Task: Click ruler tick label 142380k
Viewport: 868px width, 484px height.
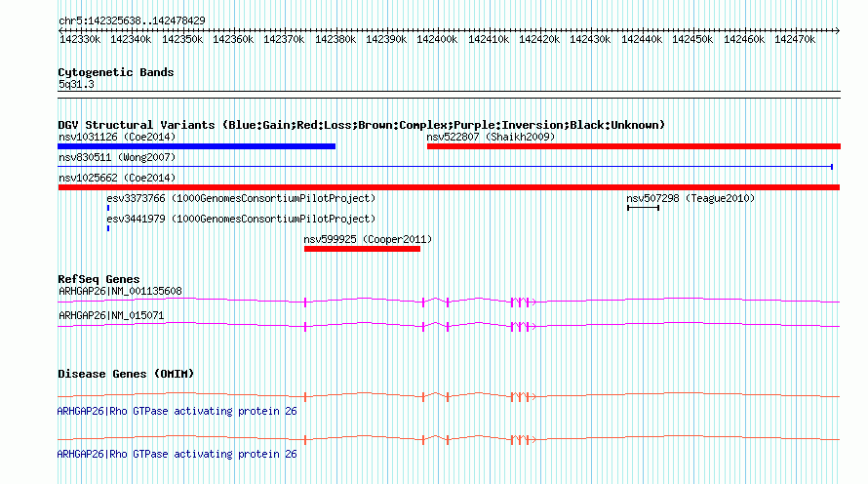Action: 335,39
